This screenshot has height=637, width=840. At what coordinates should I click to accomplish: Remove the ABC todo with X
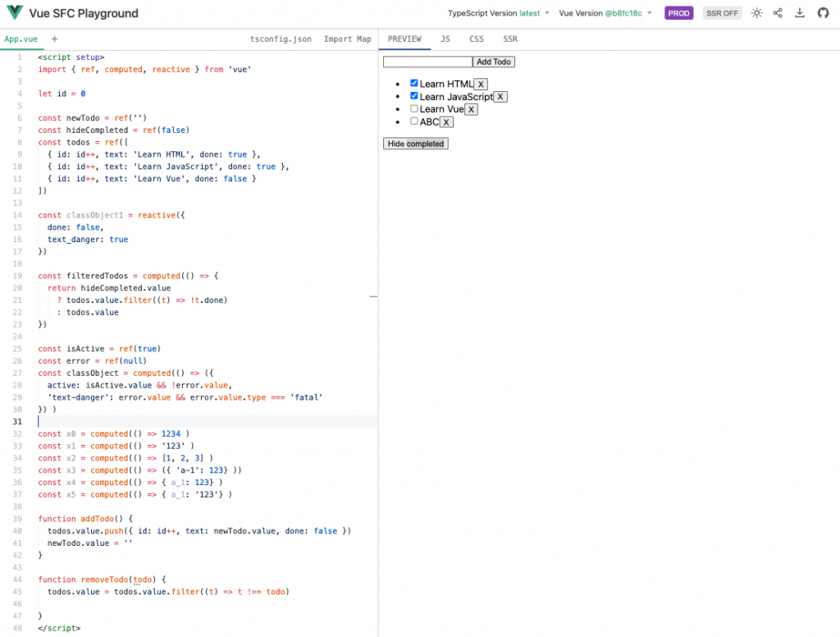(x=445, y=122)
